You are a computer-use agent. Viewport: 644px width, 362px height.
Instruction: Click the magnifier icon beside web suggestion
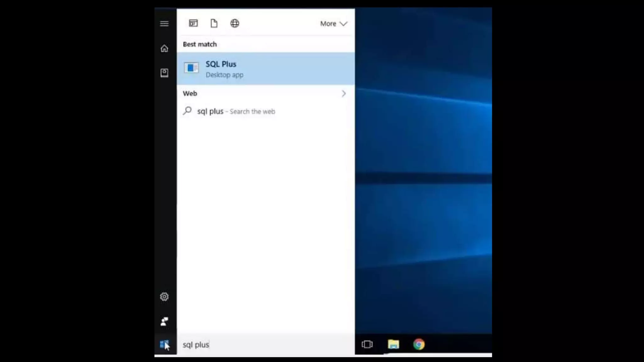coord(187,111)
